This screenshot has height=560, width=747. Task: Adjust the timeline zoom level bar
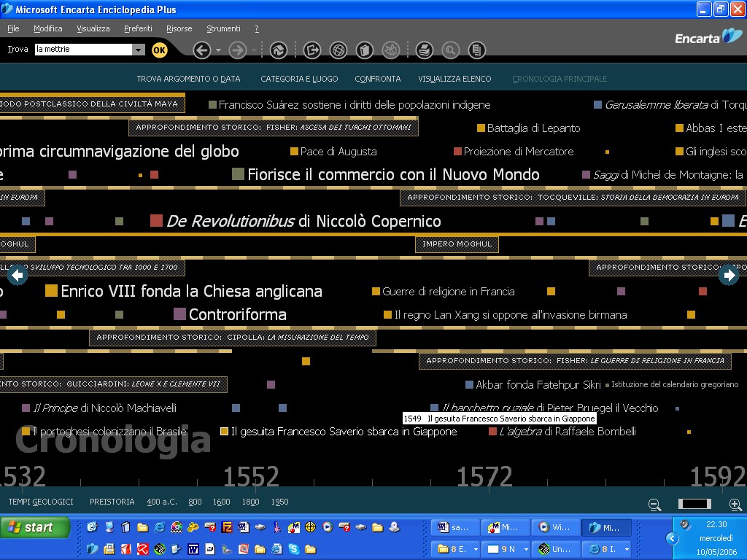tap(694, 504)
